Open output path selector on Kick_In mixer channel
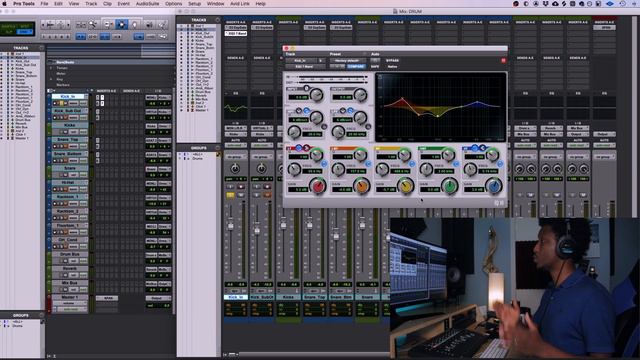Image resolution: width=640 pixels, height=360 pixels. coord(236,134)
